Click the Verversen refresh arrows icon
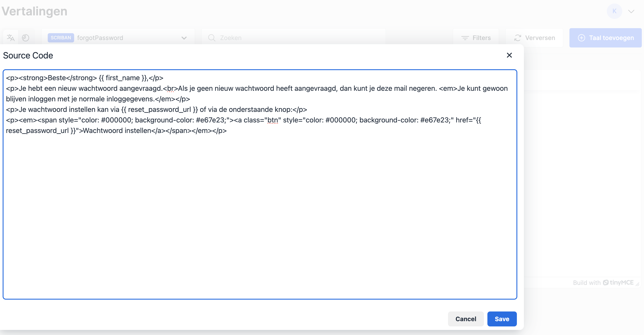 518,38
